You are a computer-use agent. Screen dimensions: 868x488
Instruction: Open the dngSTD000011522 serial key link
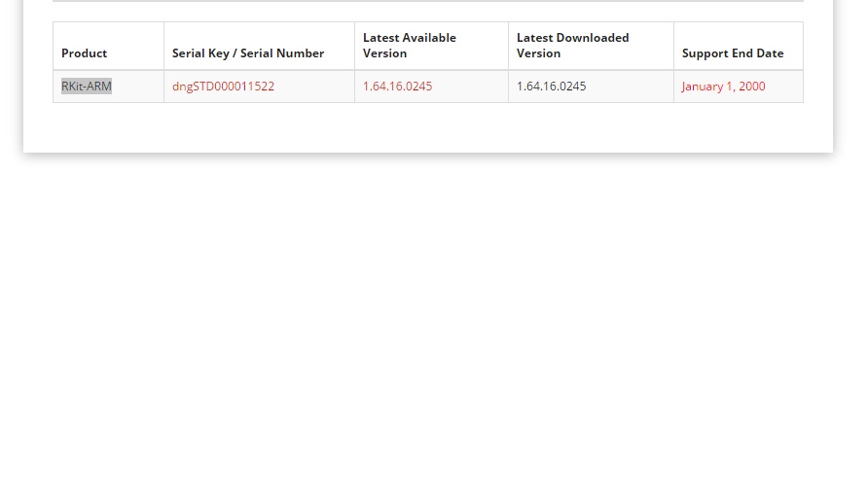point(223,87)
